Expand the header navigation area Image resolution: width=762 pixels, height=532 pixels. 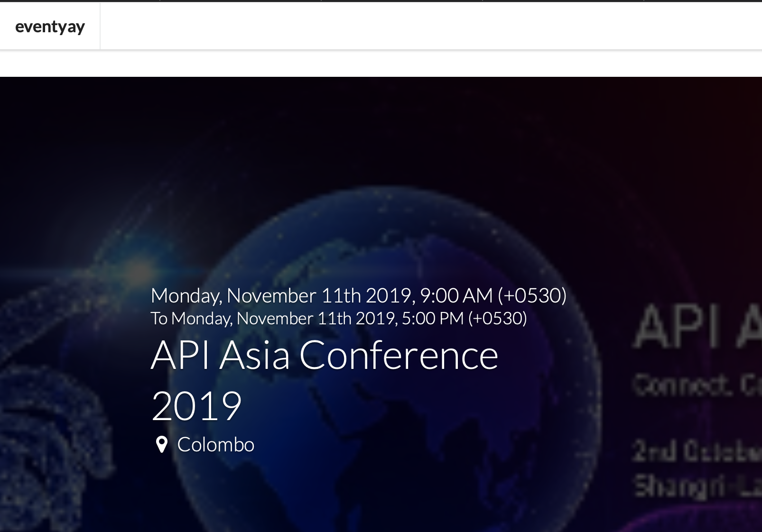pyautogui.click(x=427, y=26)
